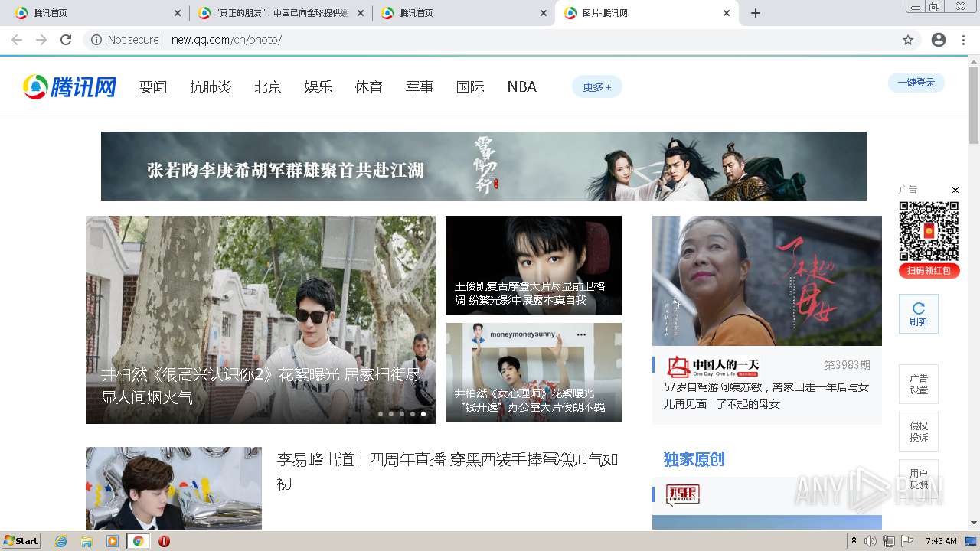The width and height of the screenshot is (980, 551).
Task: Click the 一键登录 login button
Action: pos(916,83)
